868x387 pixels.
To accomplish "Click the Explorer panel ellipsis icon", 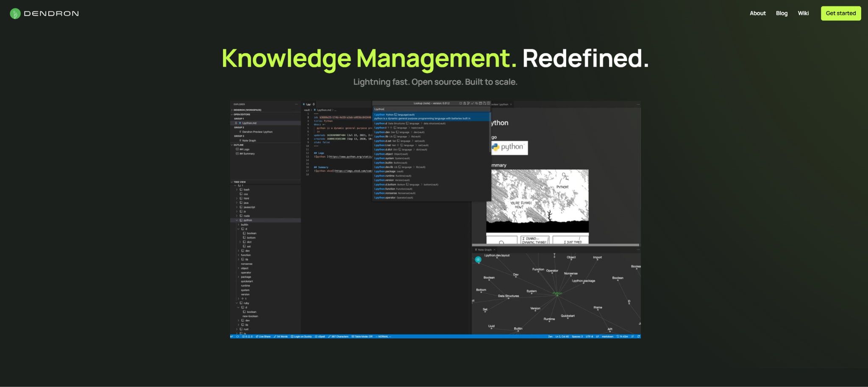I will [x=296, y=104].
